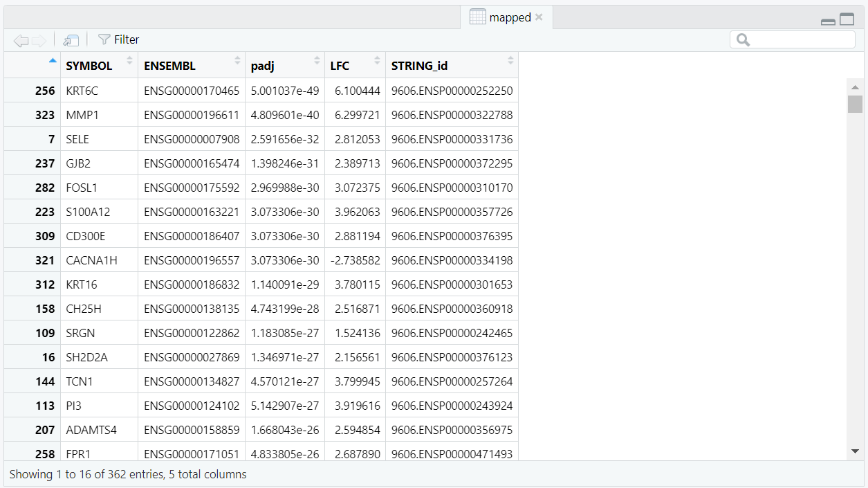Select the MMP1 symbol cell
Image resolution: width=868 pixels, height=488 pixels.
pos(82,115)
